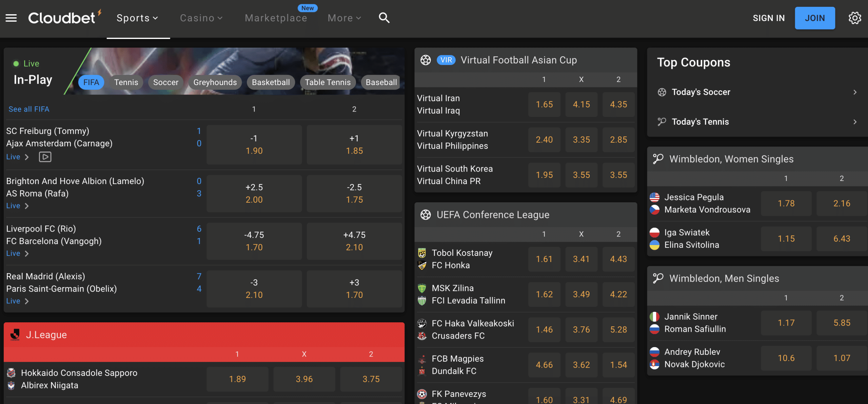Select Virtual Iran win odds 1.65
The height and width of the screenshot is (404, 868).
point(544,104)
